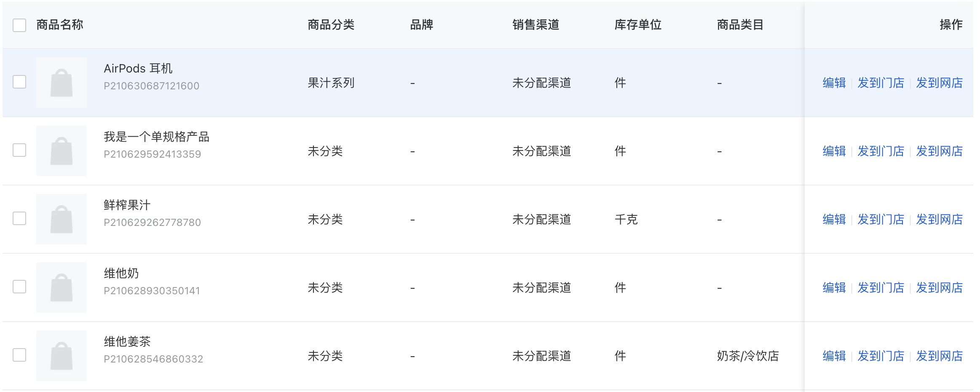The width and height of the screenshot is (980, 392).
Task: Click the 商品名称 column header
Action: 60,25
